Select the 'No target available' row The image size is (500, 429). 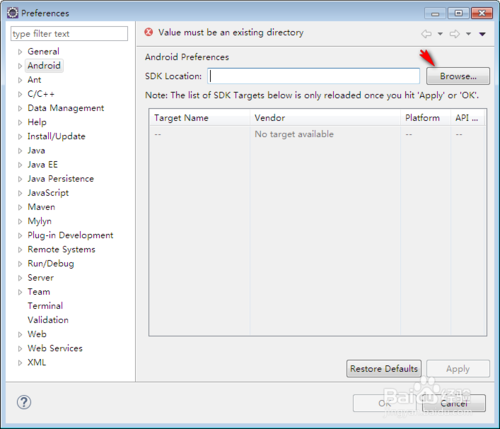pos(317,134)
